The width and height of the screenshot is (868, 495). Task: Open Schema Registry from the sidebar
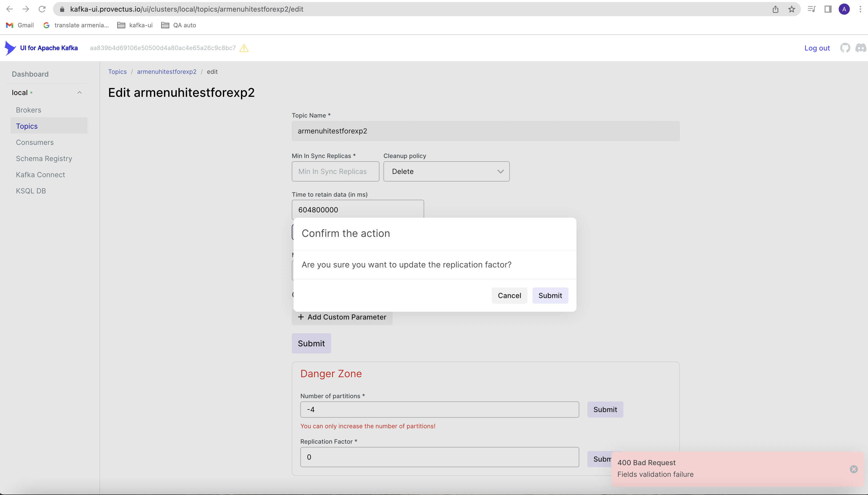tap(44, 159)
